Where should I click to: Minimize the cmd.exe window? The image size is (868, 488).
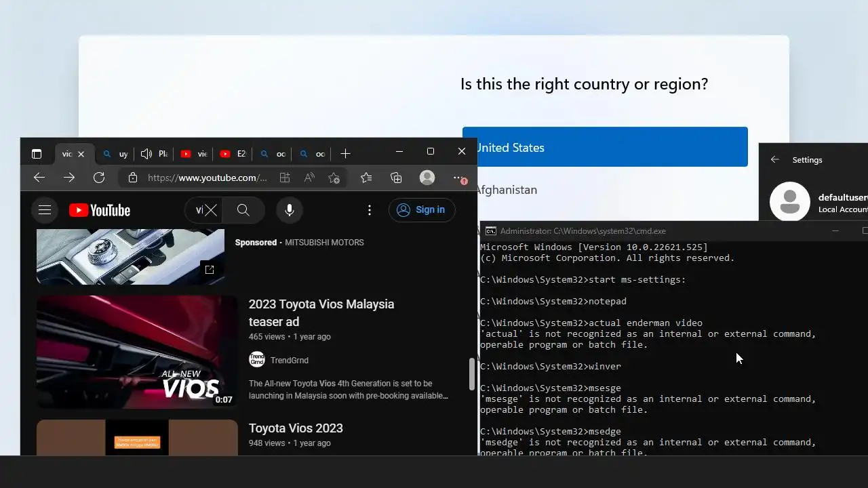pyautogui.click(x=835, y=231)
